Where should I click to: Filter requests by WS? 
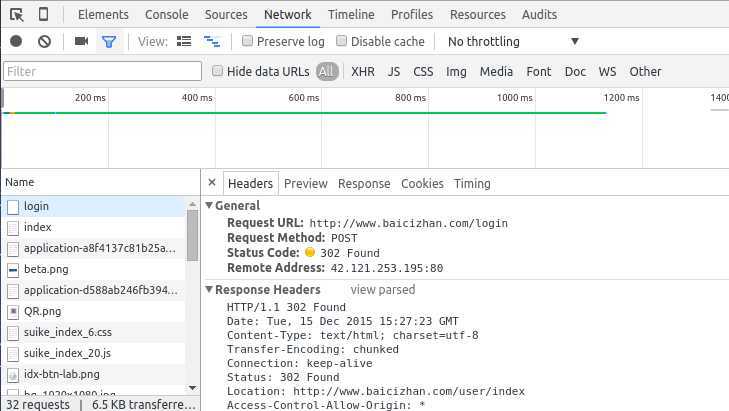pyautogui.click(x=607, y=72)
